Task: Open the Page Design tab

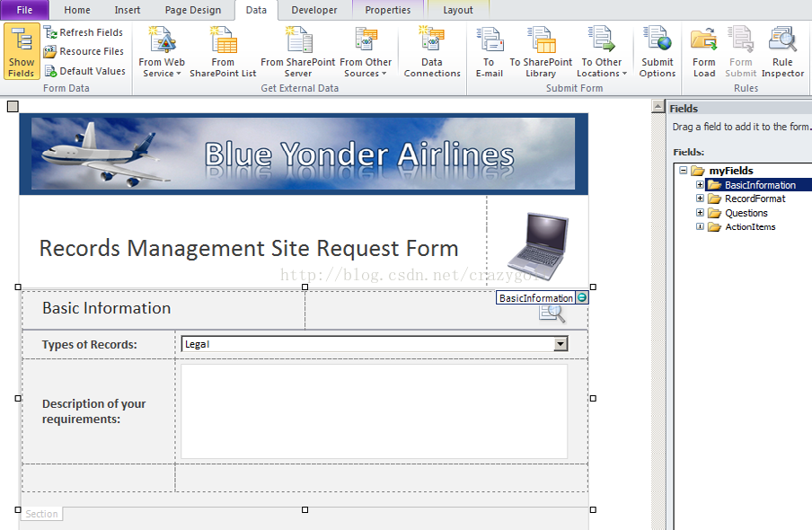Action: [192, 10]
